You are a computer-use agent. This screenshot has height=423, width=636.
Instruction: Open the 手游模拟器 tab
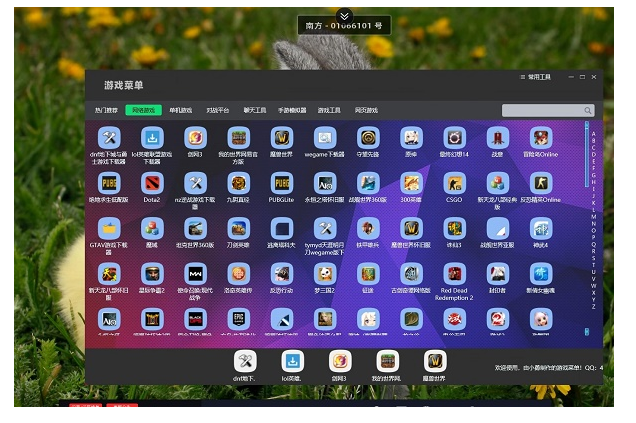point(293,111)
